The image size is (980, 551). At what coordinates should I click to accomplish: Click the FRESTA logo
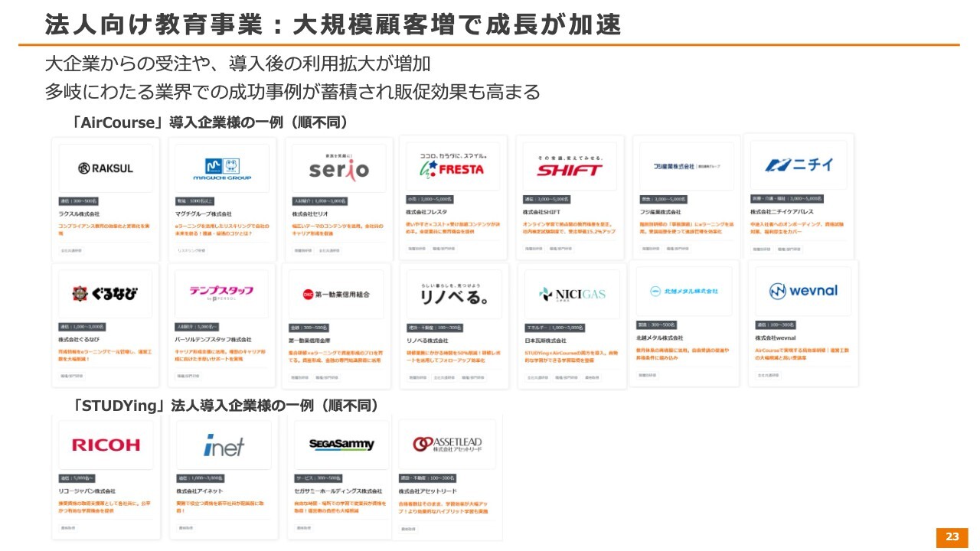click(x=452, y=165)
